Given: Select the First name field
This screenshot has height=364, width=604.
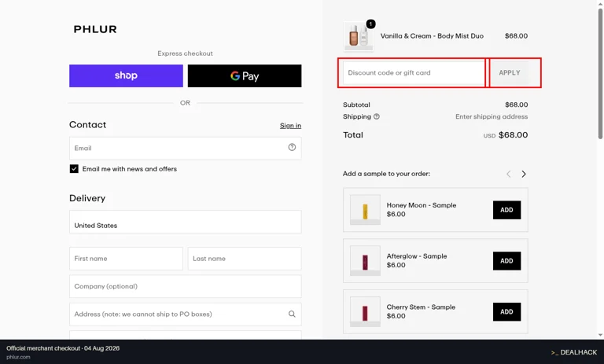Looking at the screenshot, I should 126,259.
